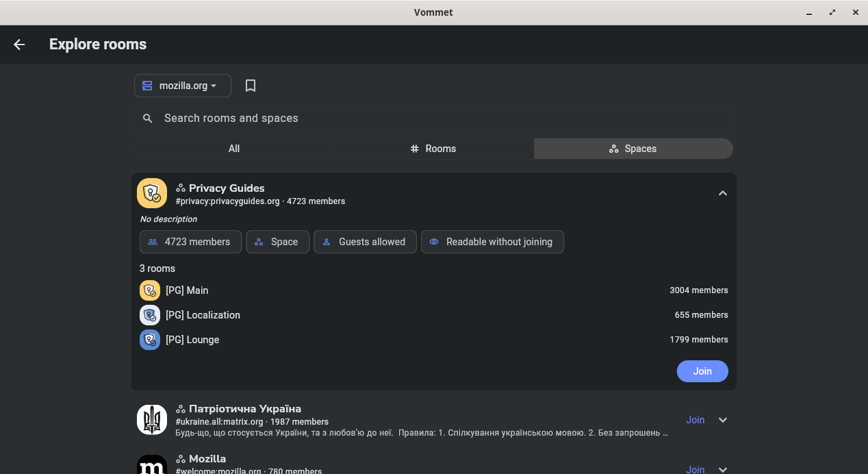Screen dimensions: 868x474
Task: Close the Vommet window
Action: click(856, 12)
